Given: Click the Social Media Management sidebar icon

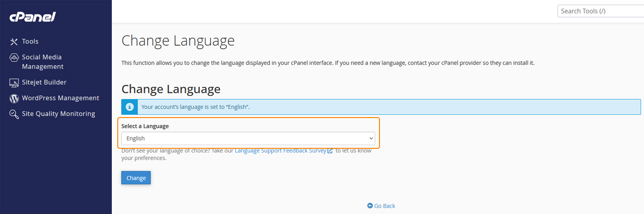Looking at the screenshot, I should [x=14, y=57].
